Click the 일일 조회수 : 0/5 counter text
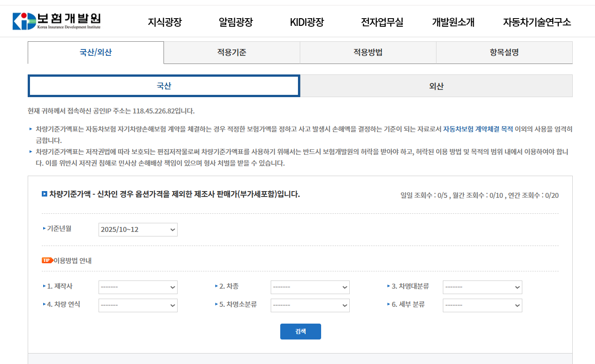The height and width of the screenshot is (364, 595). coord(424,196)
